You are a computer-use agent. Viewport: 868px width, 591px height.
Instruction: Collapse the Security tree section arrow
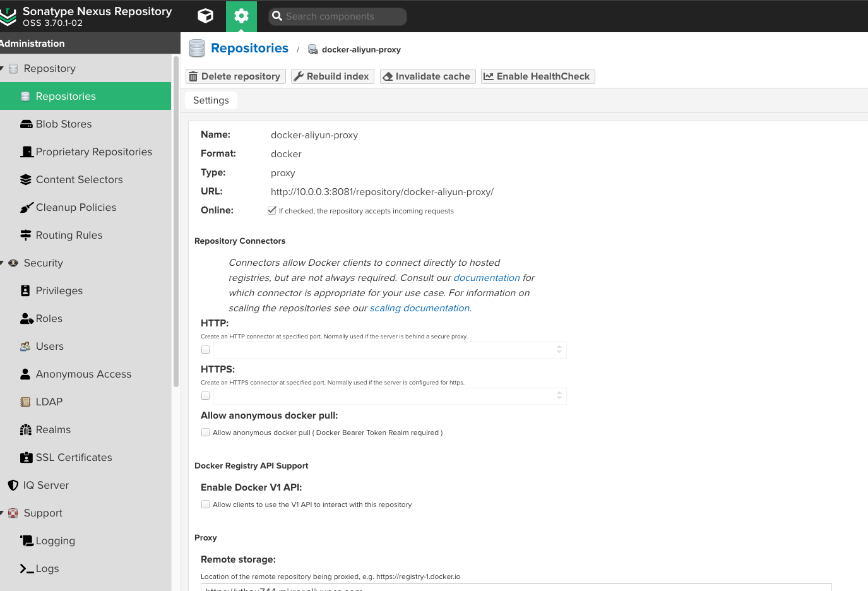(x=2, y=263)
